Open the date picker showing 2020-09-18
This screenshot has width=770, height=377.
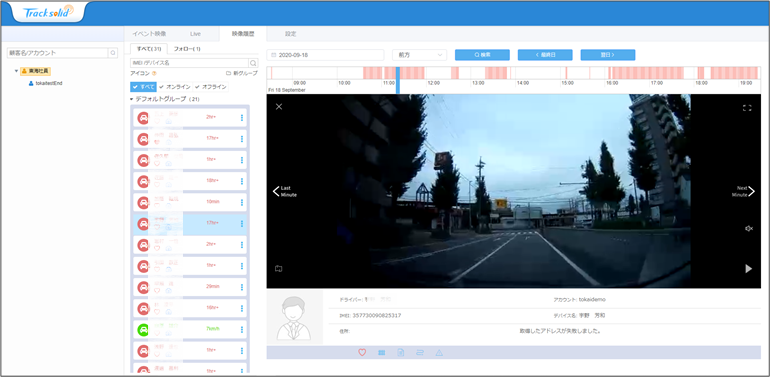point(325,55)
